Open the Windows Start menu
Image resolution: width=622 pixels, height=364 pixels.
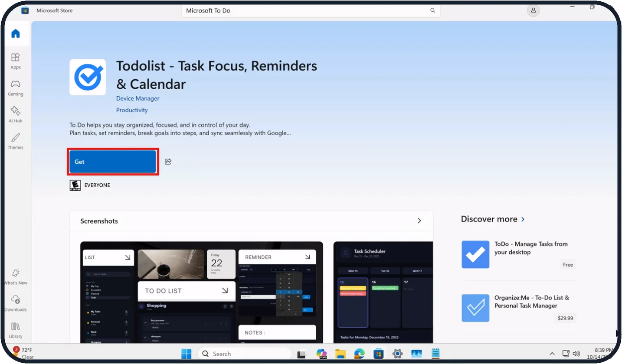tap(187, 354)
